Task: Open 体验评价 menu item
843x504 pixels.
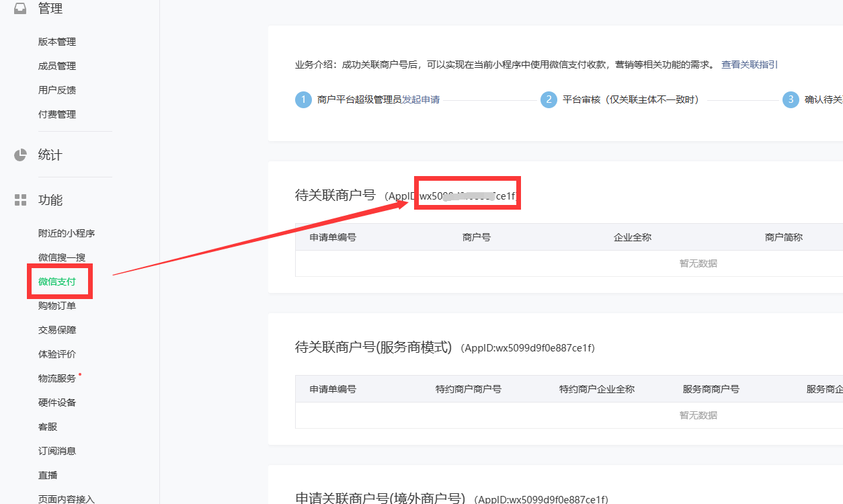Action: [x=57, y=354]
